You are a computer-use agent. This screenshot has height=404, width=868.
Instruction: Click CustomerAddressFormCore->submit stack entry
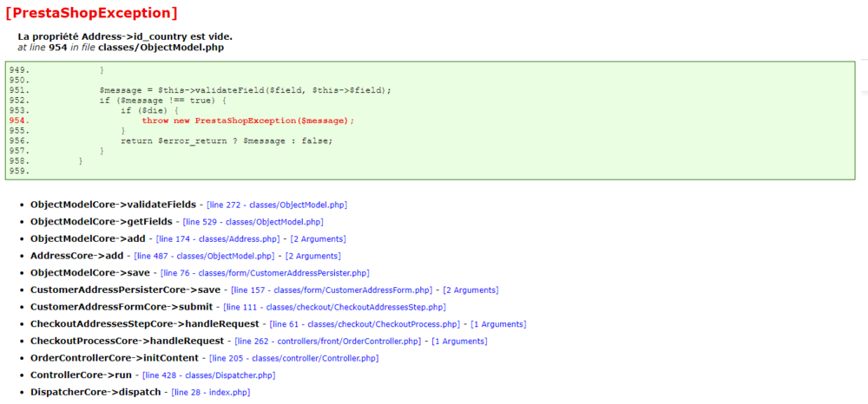pyautogui.click(x=122, y=307)
